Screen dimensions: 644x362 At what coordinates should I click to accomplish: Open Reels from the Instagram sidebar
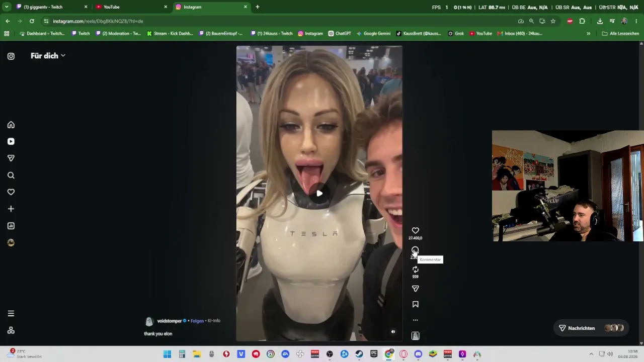11,142
